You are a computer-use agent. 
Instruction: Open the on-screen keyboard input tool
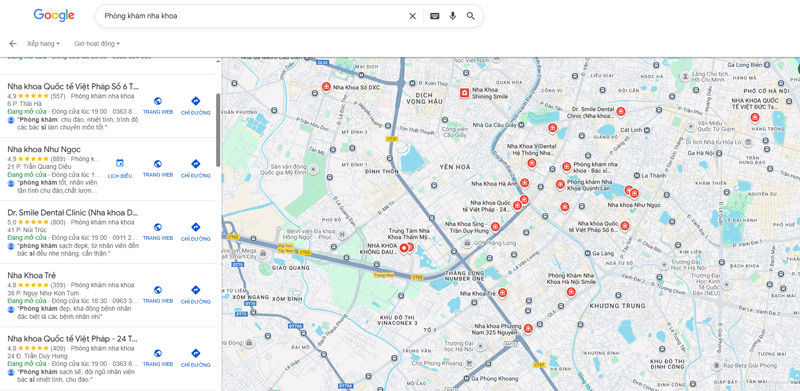point(434,16)
